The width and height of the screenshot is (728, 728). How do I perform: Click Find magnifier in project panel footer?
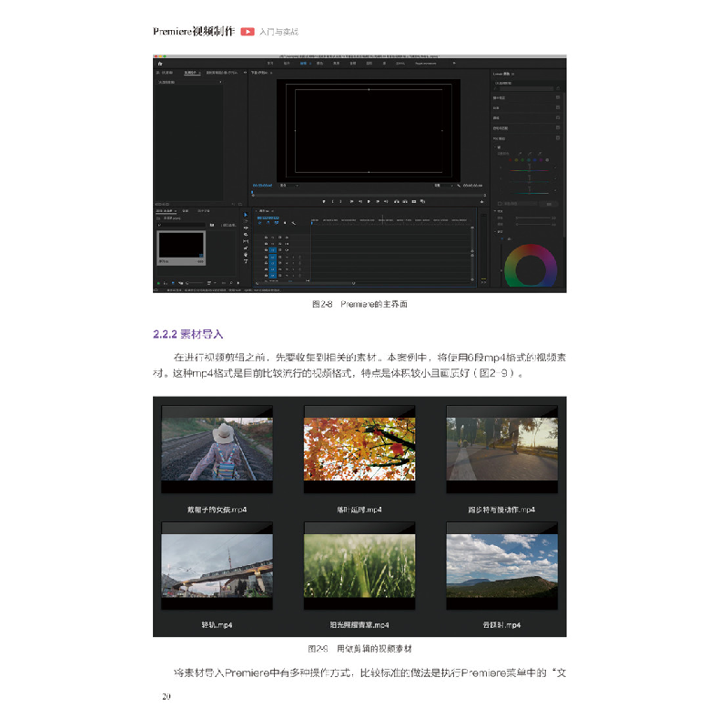231,283
